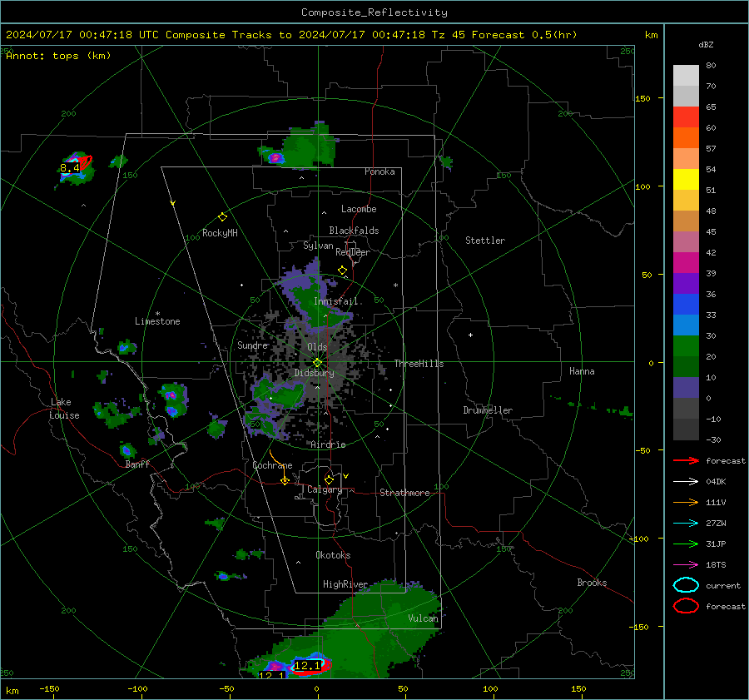
Task: Click the 'current' legend label
Action: click(x=722, y=585)
